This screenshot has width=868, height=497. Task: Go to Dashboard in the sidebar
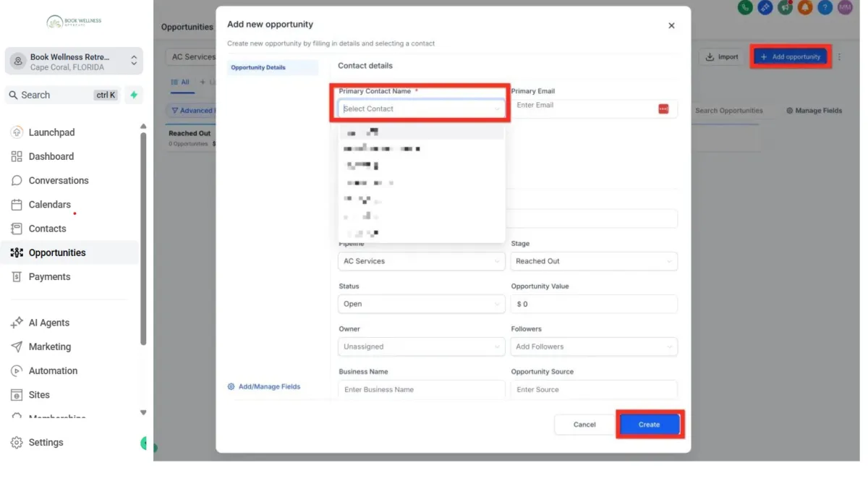[51, 156]
